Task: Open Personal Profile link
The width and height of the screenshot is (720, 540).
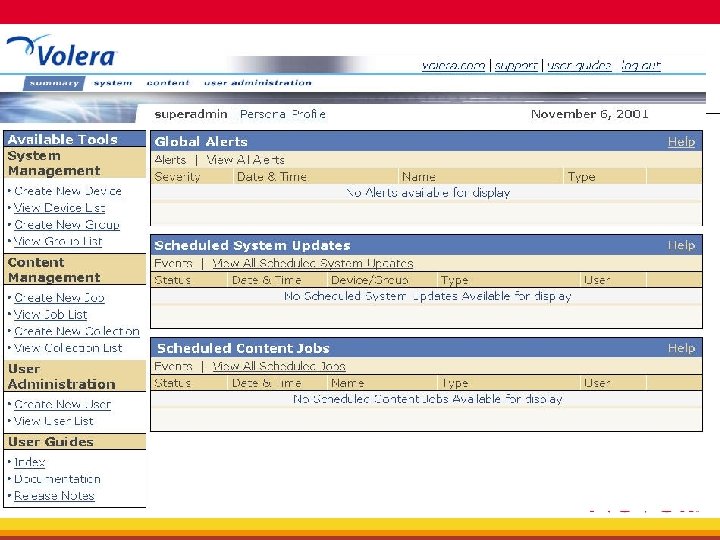Action: (283, 114)
